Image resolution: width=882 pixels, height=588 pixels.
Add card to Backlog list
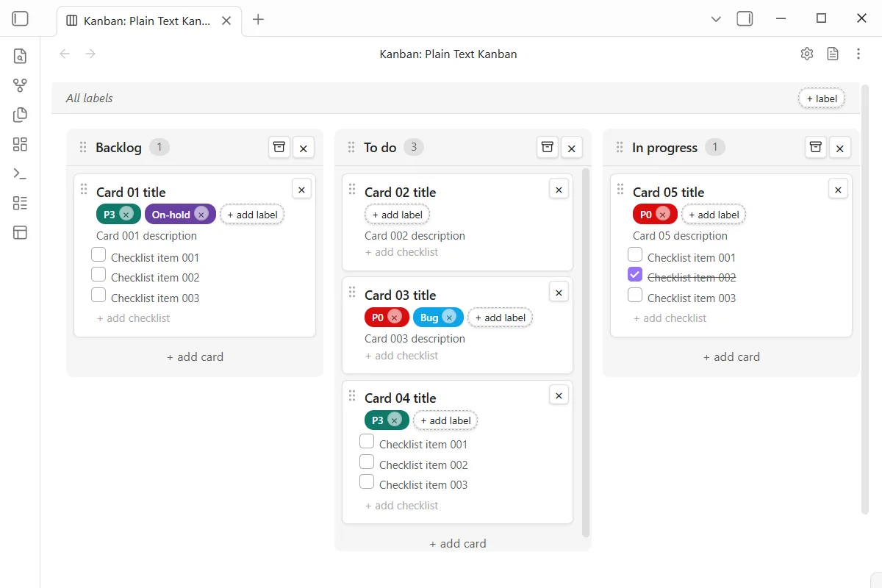point(195,357)
